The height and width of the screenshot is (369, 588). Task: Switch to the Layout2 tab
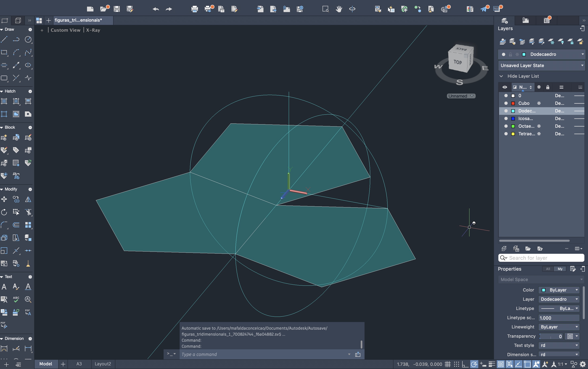point(102,364)
